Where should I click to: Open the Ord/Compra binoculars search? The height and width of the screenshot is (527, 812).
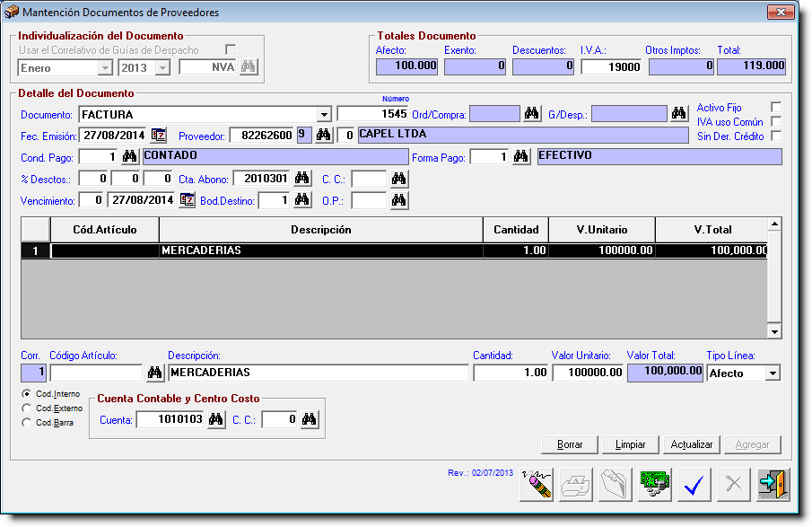(x=531, y=113)
